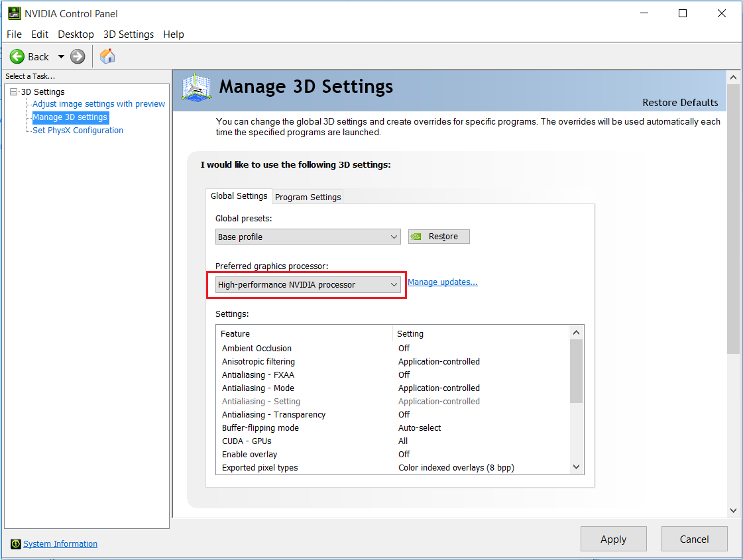Click the NVIDIA eye logo beside Restore
The height and width of the screenshot is (560, 743).
tap(416, 236)
